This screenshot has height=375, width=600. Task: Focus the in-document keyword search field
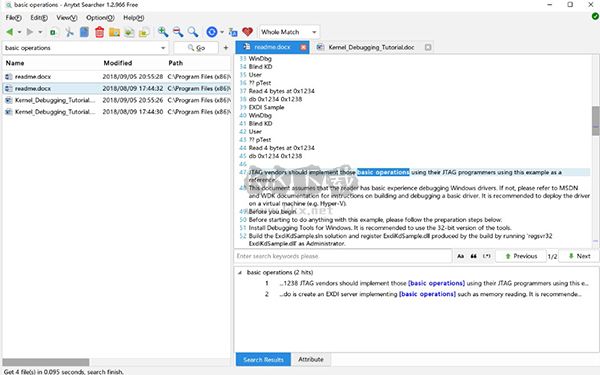(x=343, y=256)
